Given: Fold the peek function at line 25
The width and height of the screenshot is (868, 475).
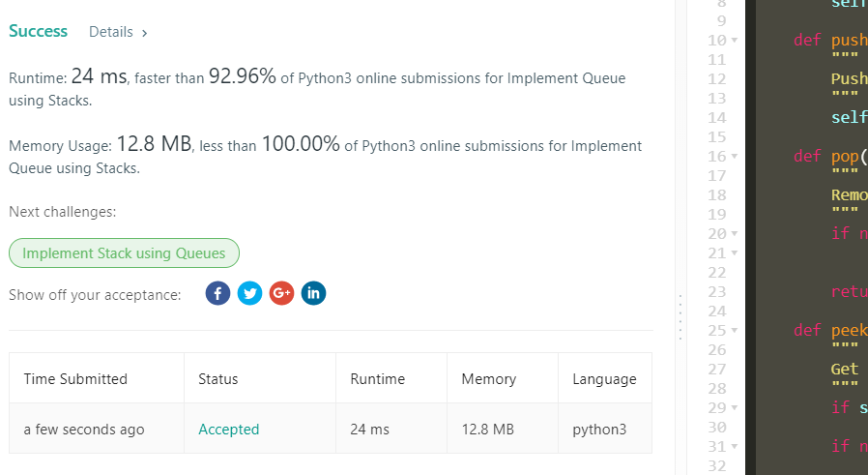Looking at the screenshot, I should 735,331.
